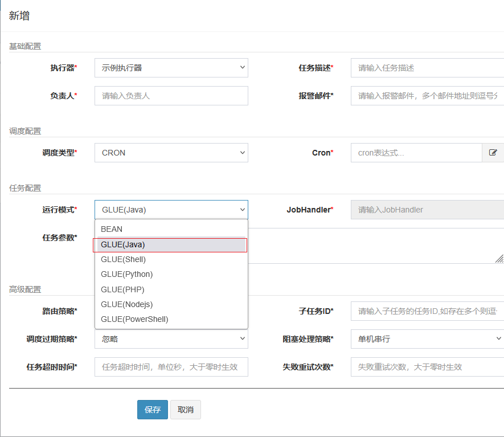Viewport: 504px width, 437px height.
Task: Open the 阻塞处理策略 dropdown showing 单机串行
Action: (x=428, y=339)
